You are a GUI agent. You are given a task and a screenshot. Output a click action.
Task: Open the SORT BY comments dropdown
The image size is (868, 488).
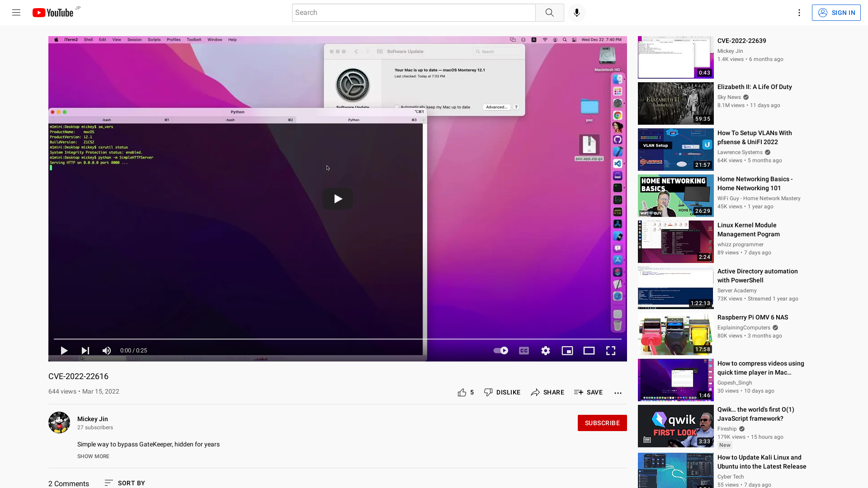pyautogui.click(x=125, y=483)
